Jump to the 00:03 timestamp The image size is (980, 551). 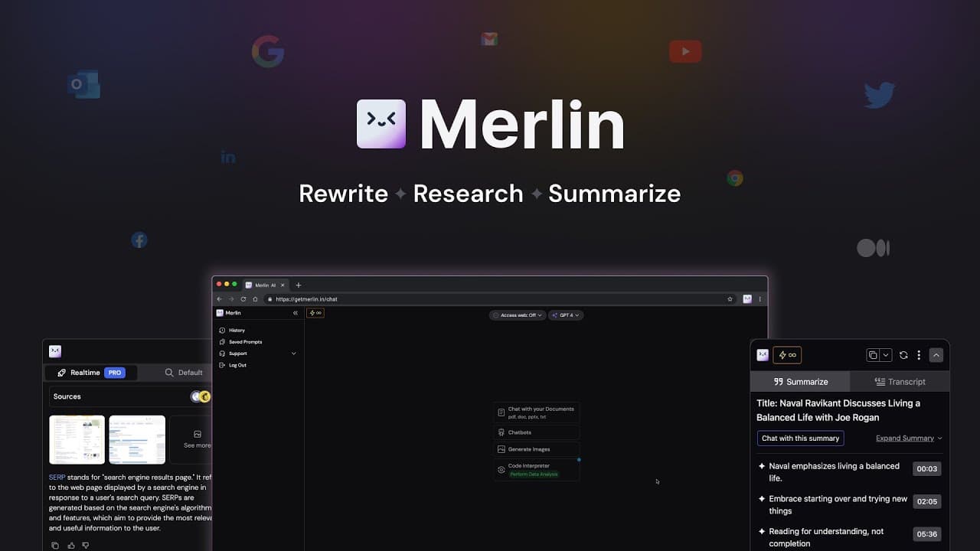click(x=926, y=469)
